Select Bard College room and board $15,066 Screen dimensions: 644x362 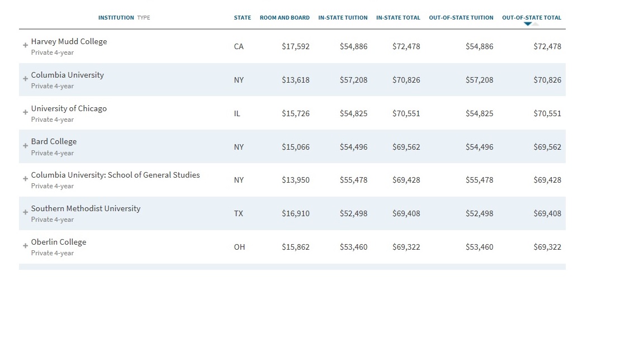pos(296,147)
